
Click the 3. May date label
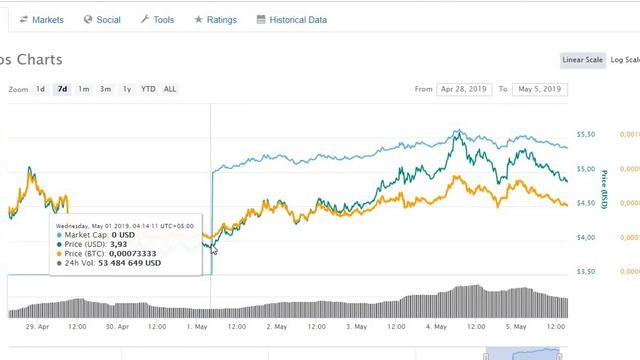point(356,327)
